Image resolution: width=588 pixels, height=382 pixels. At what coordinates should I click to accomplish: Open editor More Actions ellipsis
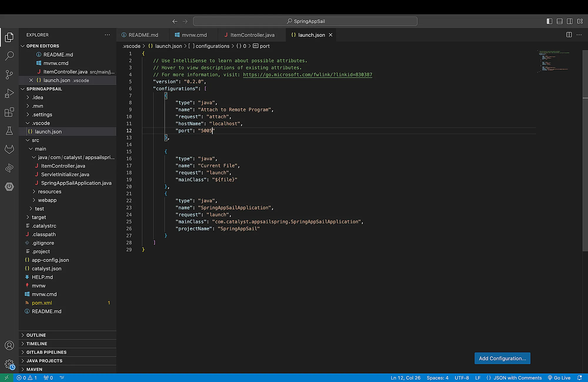pyautogui.click(x=579, y=35)
